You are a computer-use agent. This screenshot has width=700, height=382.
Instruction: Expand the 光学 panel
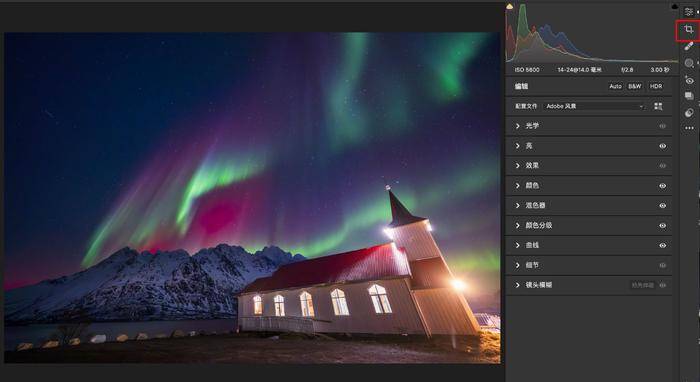[589, 126]
